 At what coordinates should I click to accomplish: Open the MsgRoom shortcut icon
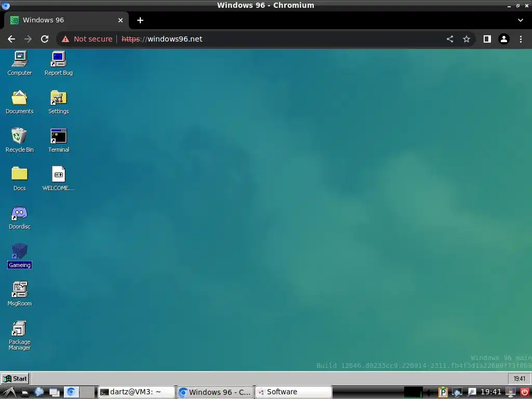point(19,294)
